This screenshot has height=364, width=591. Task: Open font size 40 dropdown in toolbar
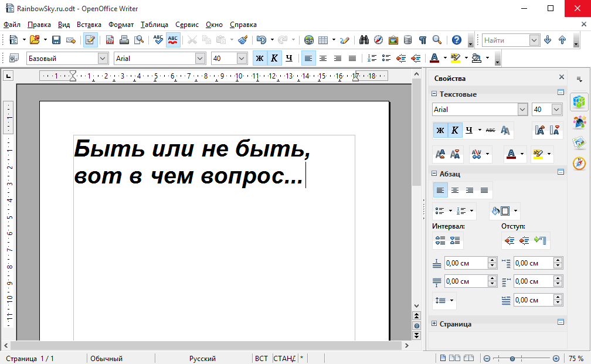coord(242,59)
